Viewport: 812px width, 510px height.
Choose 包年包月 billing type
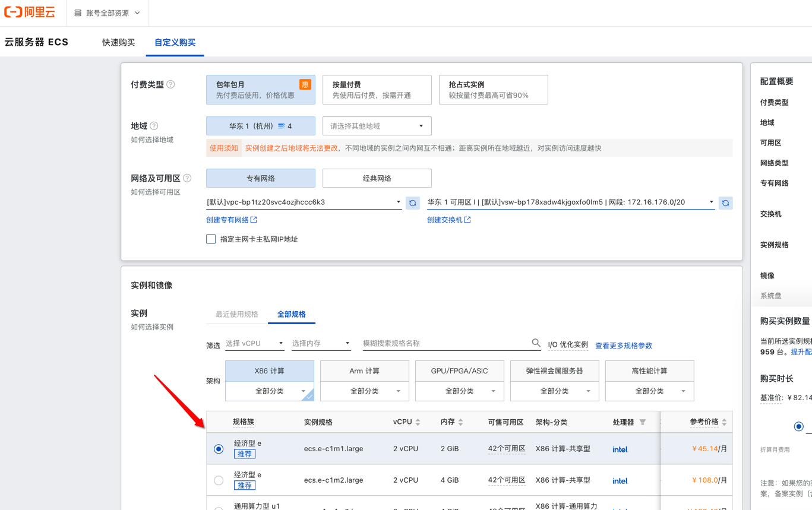tap(261, 90)
